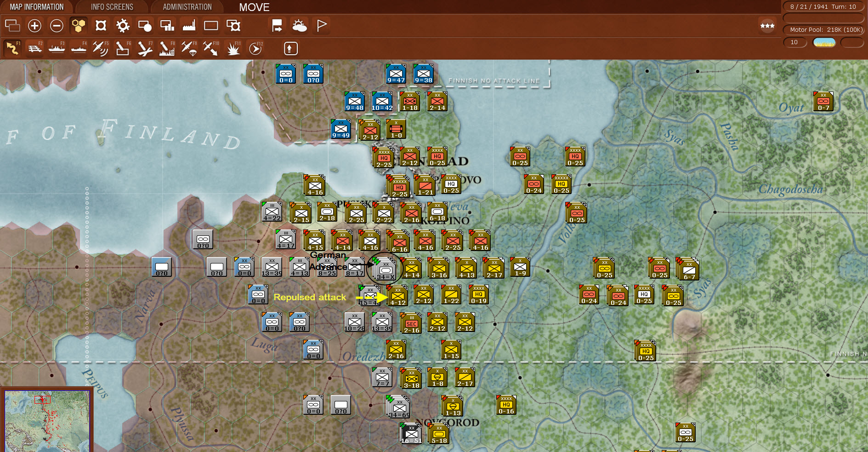
Task: Select the Finnish unit labeled 9=49
Action: click(x=340, y=129)
